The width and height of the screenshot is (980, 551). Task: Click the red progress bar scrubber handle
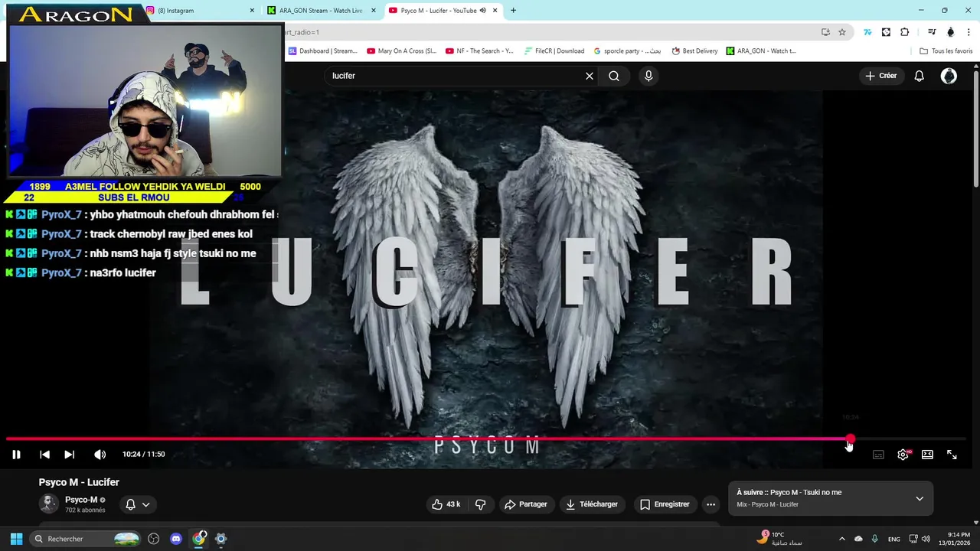point(850,439)
